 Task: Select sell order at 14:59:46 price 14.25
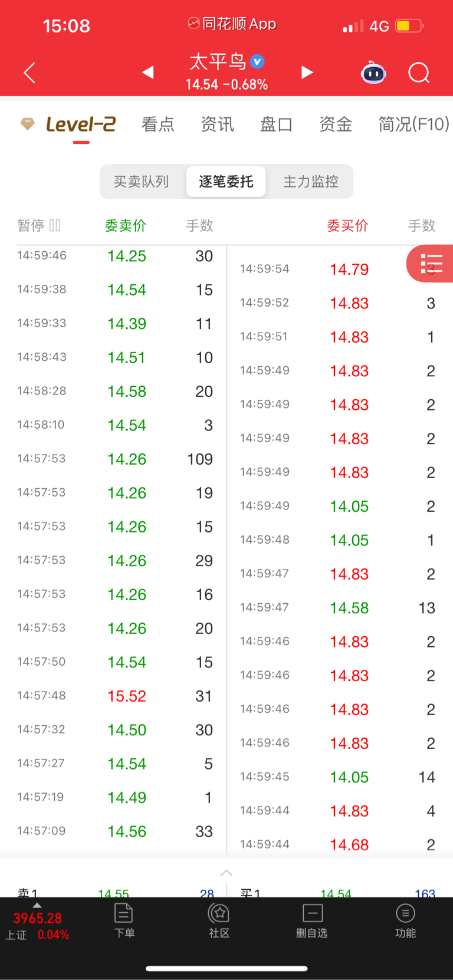coord(115,256)
